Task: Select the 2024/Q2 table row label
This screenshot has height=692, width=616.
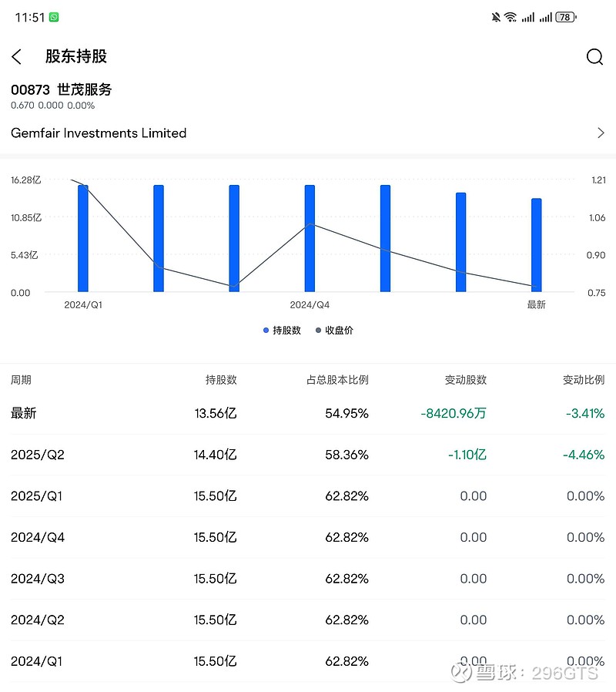Action: point(38,620)
